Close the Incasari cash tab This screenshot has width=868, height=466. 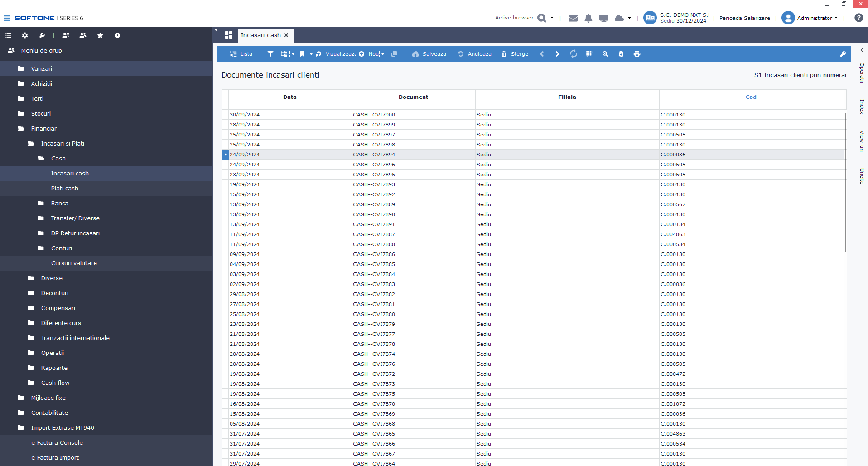286,35
